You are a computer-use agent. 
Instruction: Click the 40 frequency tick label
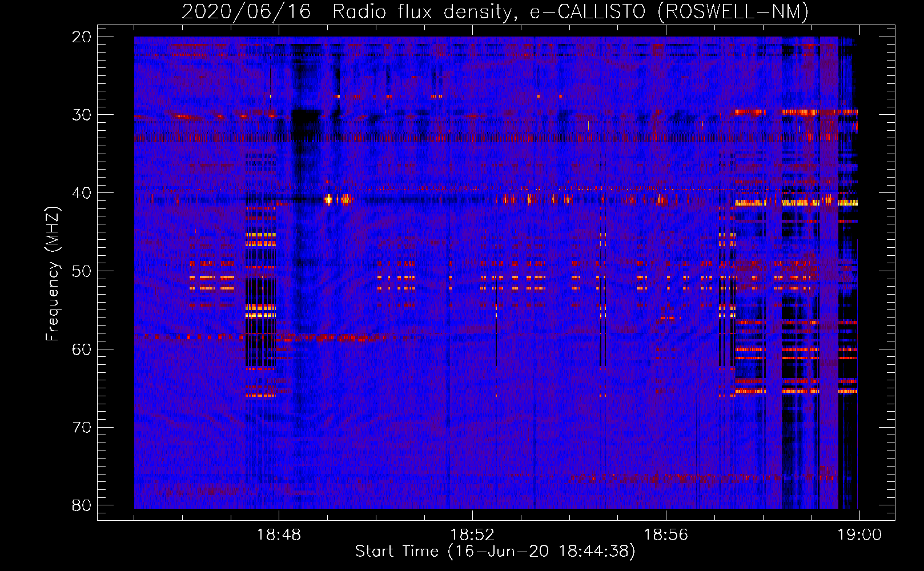[x=82, y=193]
